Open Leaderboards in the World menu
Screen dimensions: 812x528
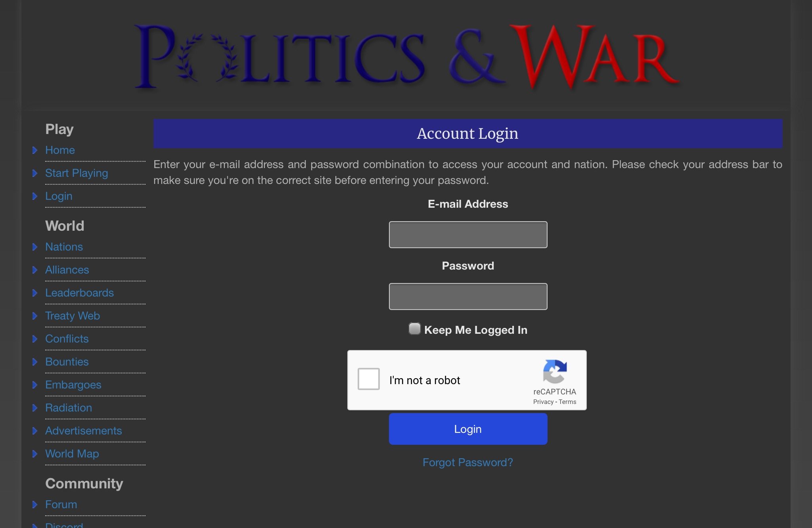[x=79, y=293]
